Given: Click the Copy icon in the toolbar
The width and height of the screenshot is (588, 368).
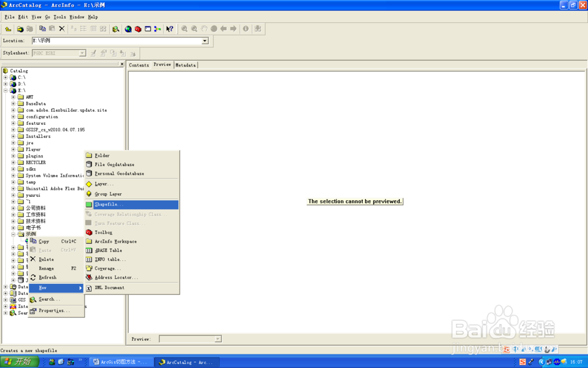Looking at the screenshot, I should pos(42,29).
